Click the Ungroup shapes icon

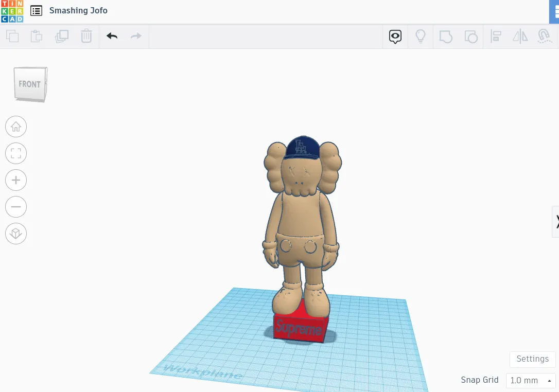471,37
